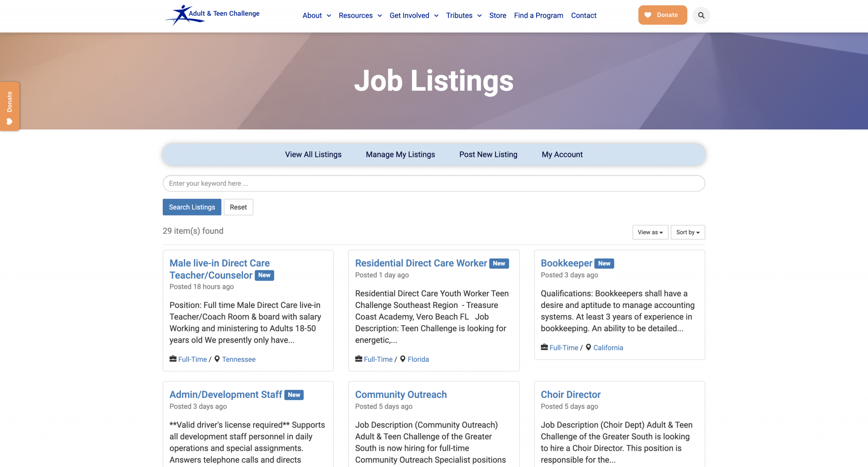
Task: Filter by Full-Time in Florida listing
Action: [378, 359]
